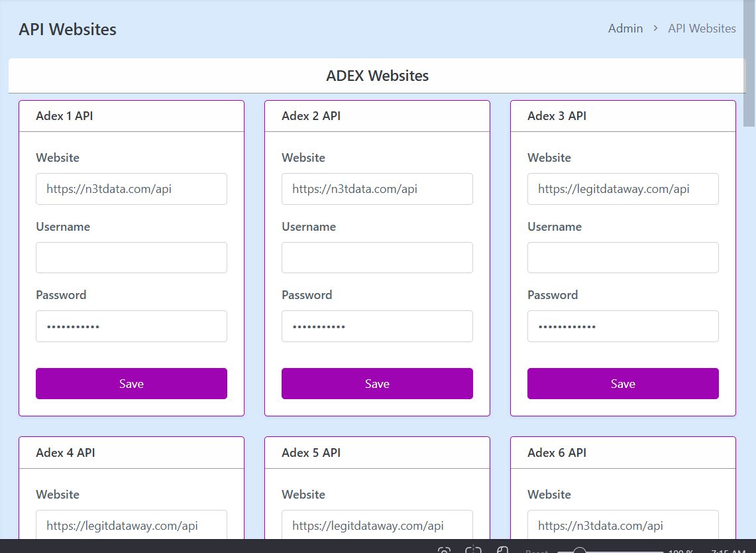The image size is (756, 553).
Task: Click the Adex 4 Website field
Action: tap(131, 525)
